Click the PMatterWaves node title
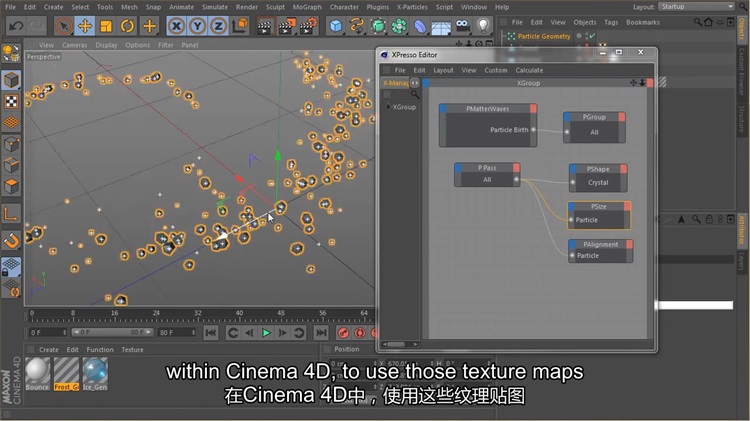 point(487,109)
